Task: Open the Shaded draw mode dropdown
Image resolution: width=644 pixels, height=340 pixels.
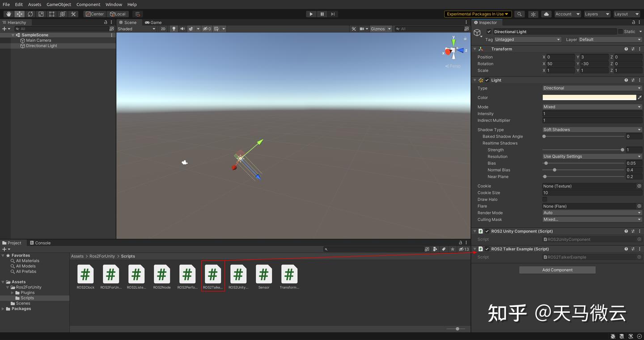Action: tap(134, 29)
